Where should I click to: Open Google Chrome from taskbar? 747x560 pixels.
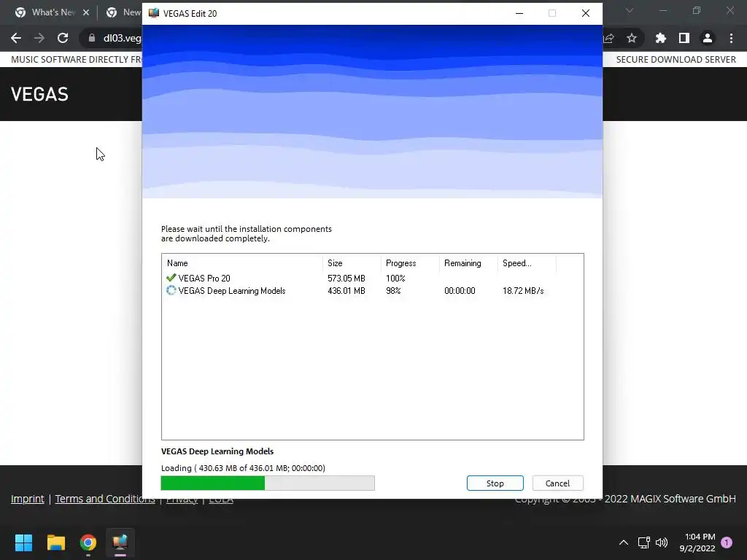coord(88,542)
